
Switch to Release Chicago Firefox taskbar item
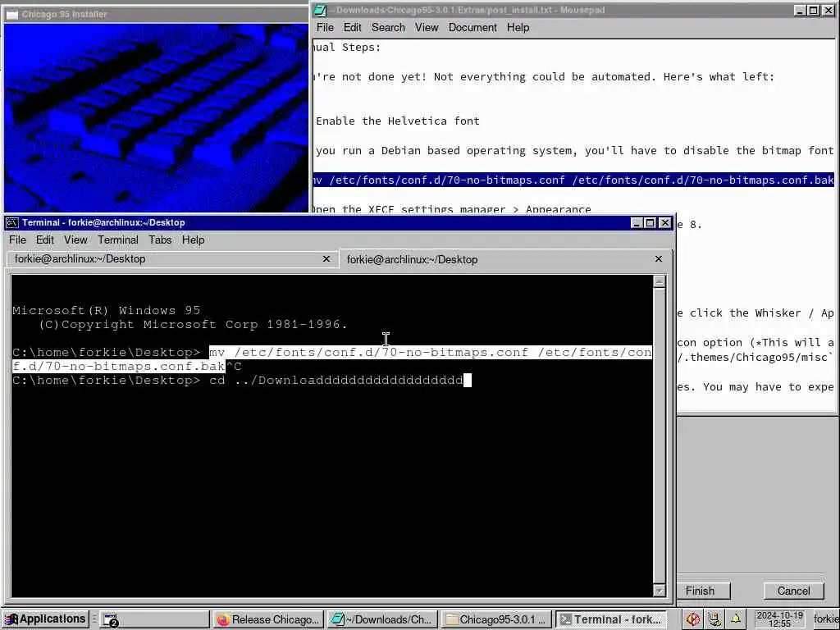[269, 620]
